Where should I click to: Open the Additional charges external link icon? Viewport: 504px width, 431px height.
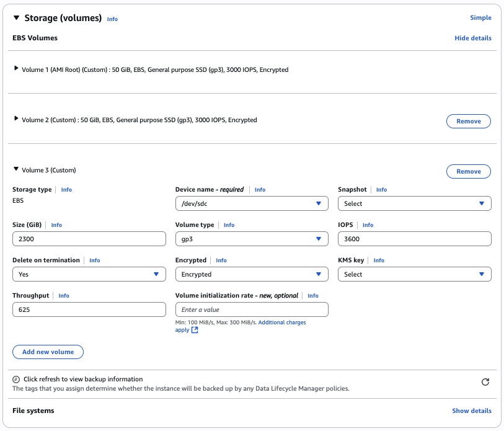click(195, 331)
